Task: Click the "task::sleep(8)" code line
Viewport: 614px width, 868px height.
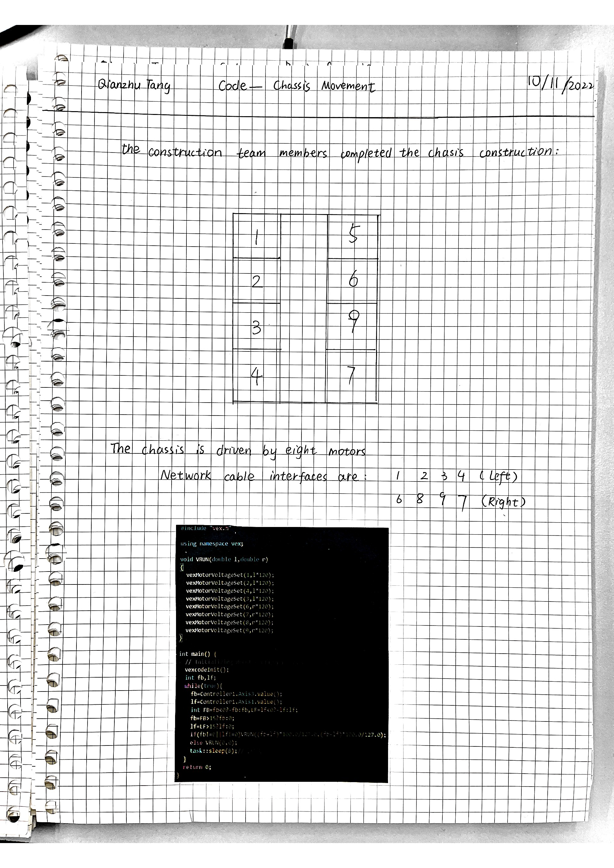Action: pyautogui.click(x=213, y=751)
